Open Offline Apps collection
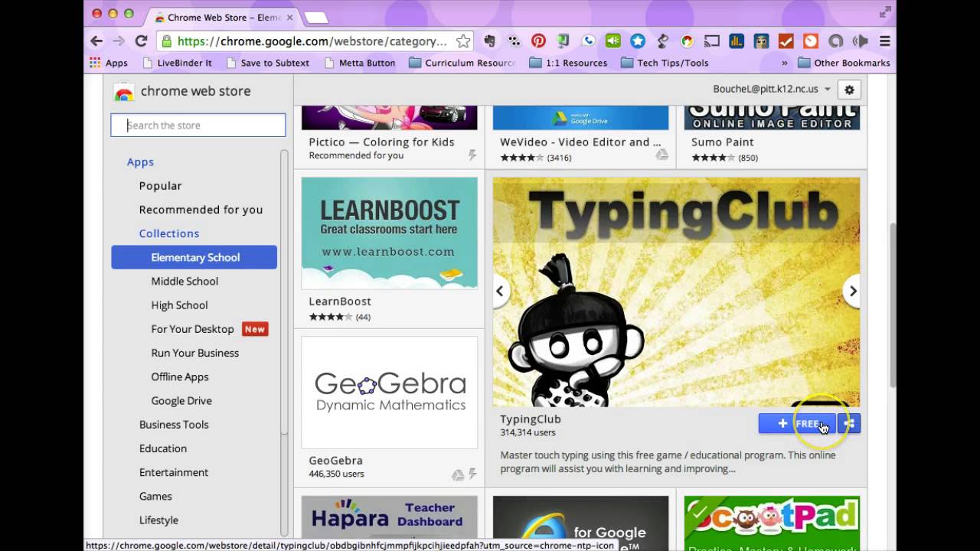Screen dimensions: 980x551 pos(179,376)
